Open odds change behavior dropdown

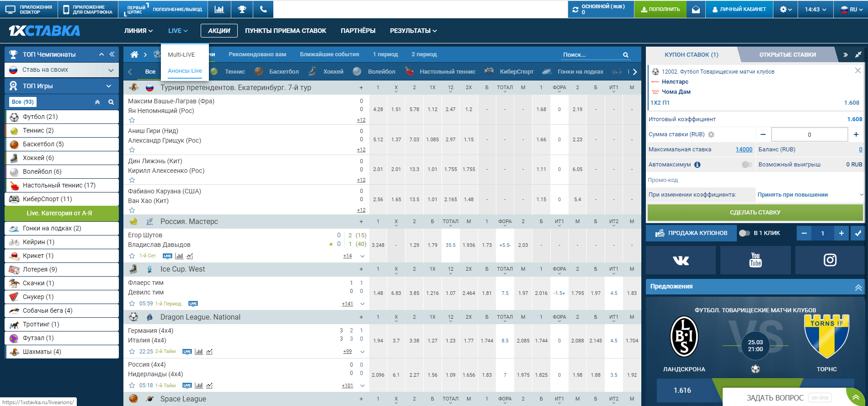(809, 195)
